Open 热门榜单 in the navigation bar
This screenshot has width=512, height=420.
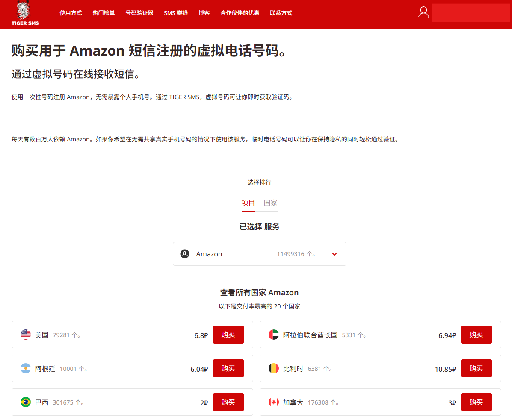(104, 13)
